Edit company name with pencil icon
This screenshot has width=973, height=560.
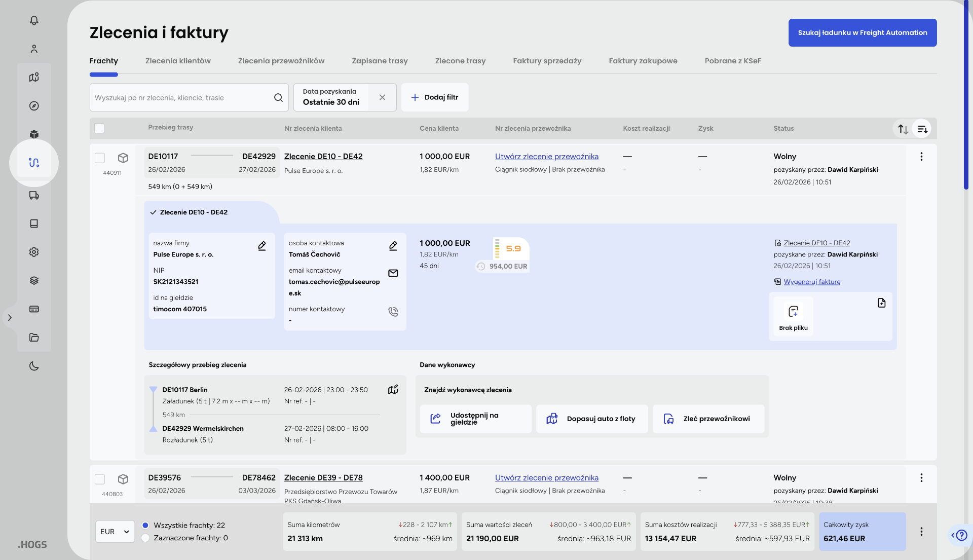coord(262,246)
